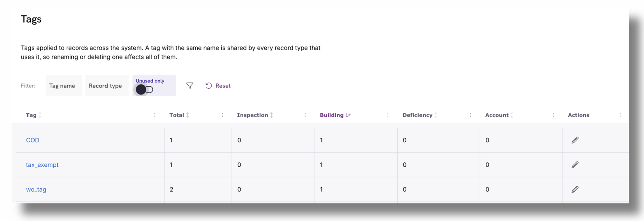This screenshot has height=221, width=644.
Task: Open the Building column three-dot menu
Action: [388, 115]
